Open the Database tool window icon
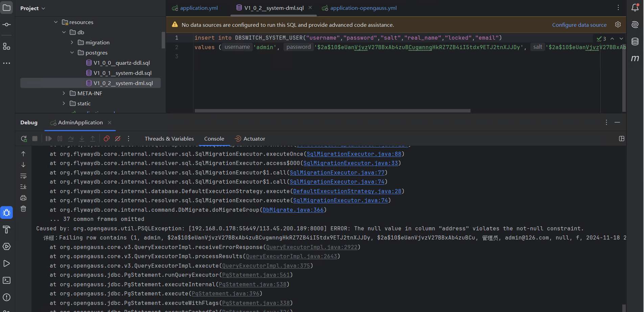 635,41
